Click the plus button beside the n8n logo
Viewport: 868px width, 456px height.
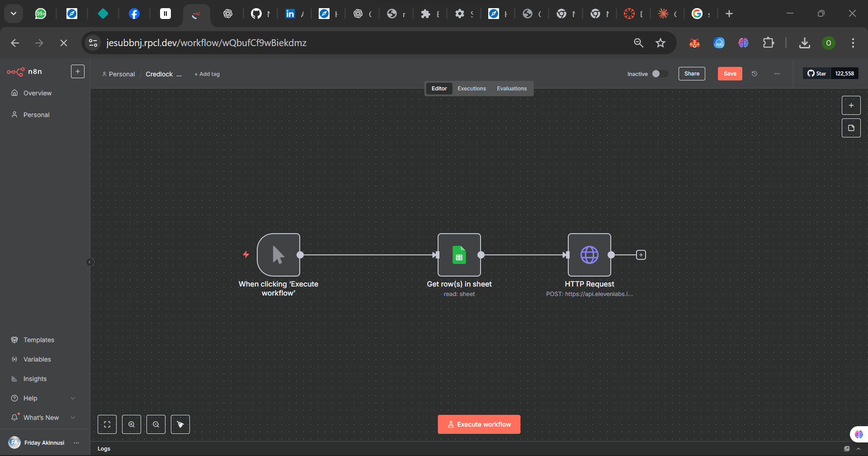coord(78,71)
